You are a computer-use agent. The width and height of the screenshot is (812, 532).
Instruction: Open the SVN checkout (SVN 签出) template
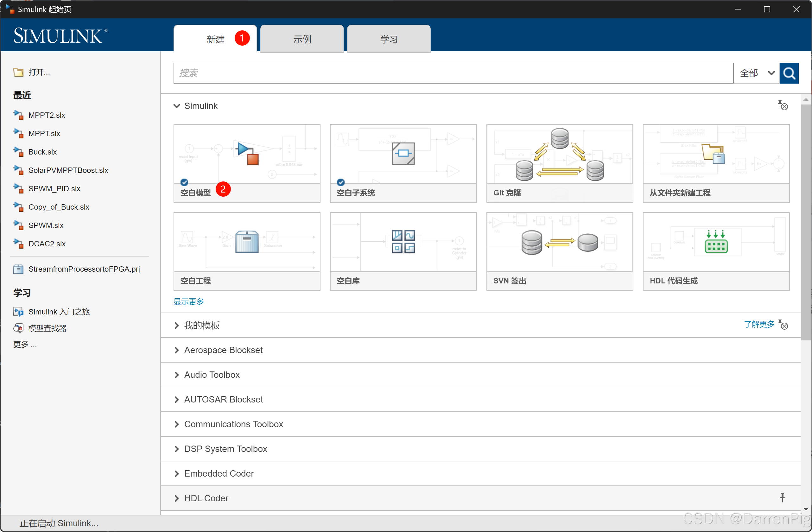click(x=559, y=251)
